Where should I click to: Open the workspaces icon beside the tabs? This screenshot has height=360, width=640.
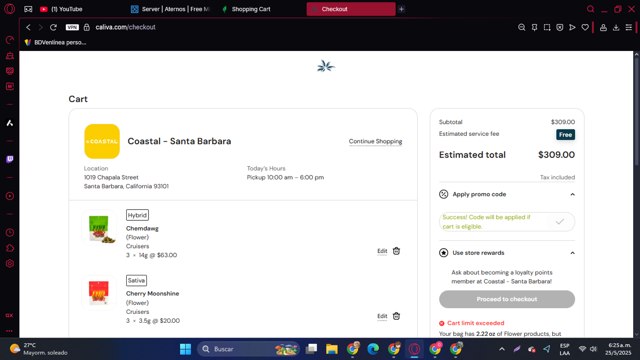click(x=28, y=9)
